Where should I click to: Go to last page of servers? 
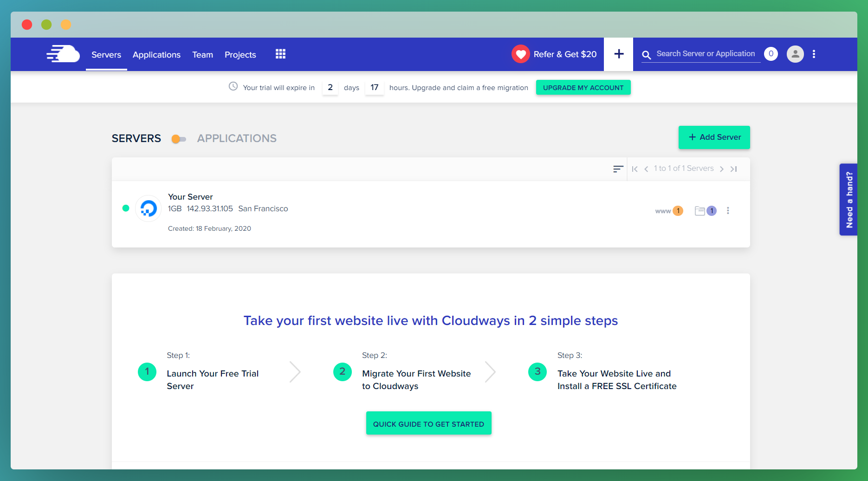click(x=734, y=169)
